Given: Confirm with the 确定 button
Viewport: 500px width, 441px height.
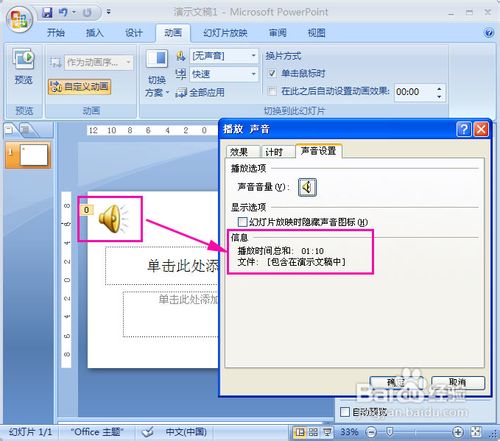Looking at the screenshot, I should pyautogui.click(x=396, y=383).
